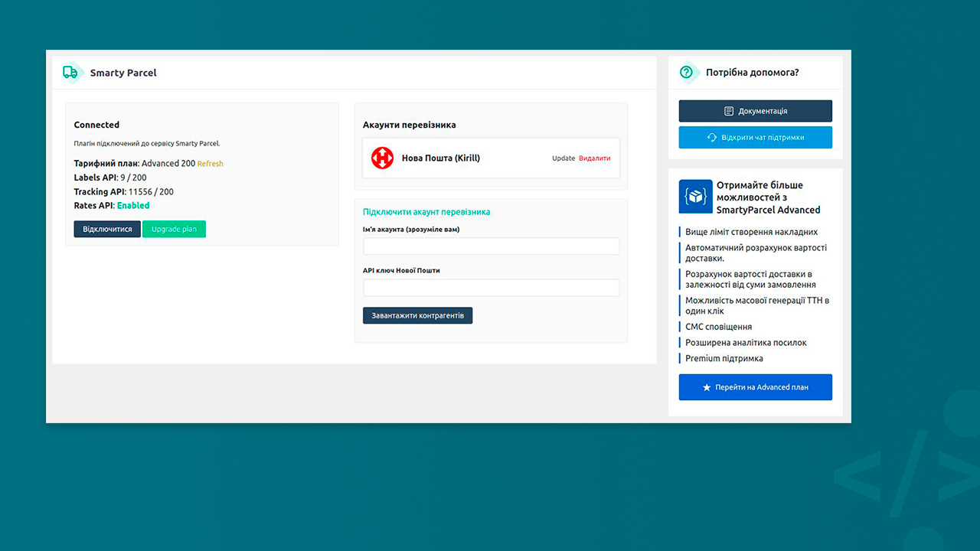Click the Акаунти перевізника heading
Image resolution: width=980 pixels, height=551 pixels.
click(x=410, y=125)
